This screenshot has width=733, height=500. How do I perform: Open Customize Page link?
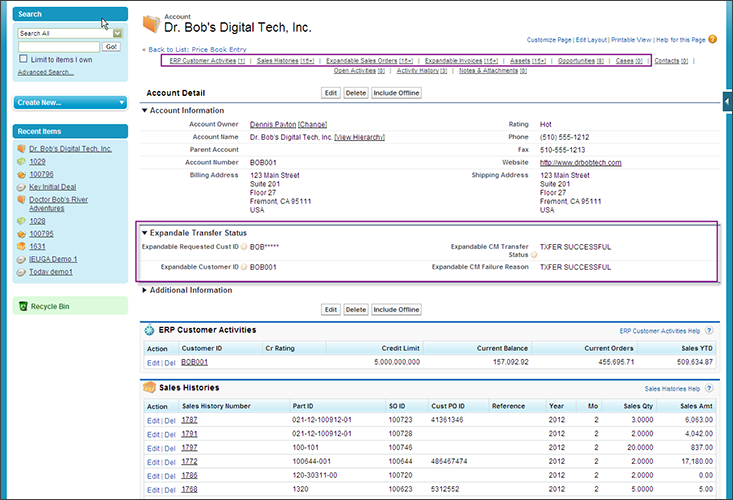549,40
